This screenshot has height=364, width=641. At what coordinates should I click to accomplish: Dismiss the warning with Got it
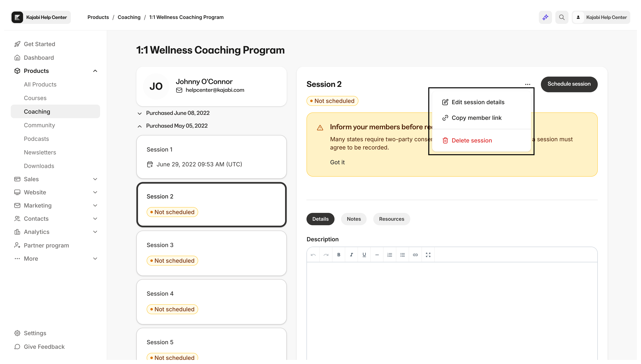click(337, 162)
